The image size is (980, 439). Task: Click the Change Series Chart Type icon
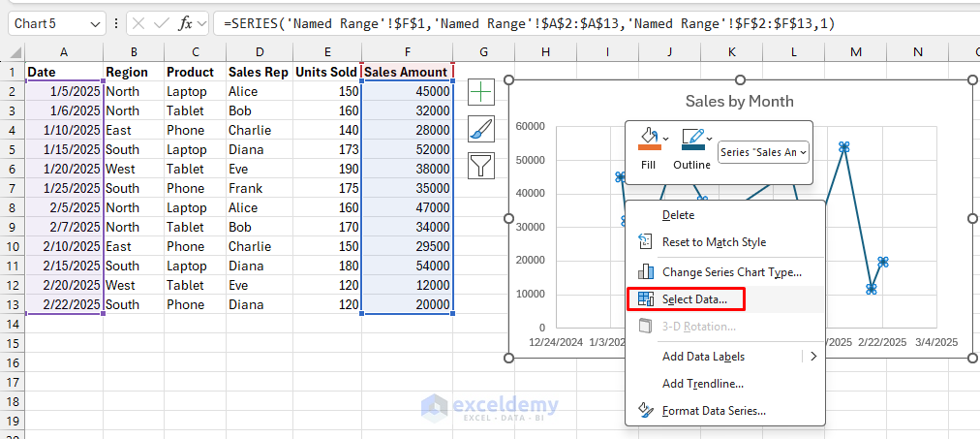646,272
